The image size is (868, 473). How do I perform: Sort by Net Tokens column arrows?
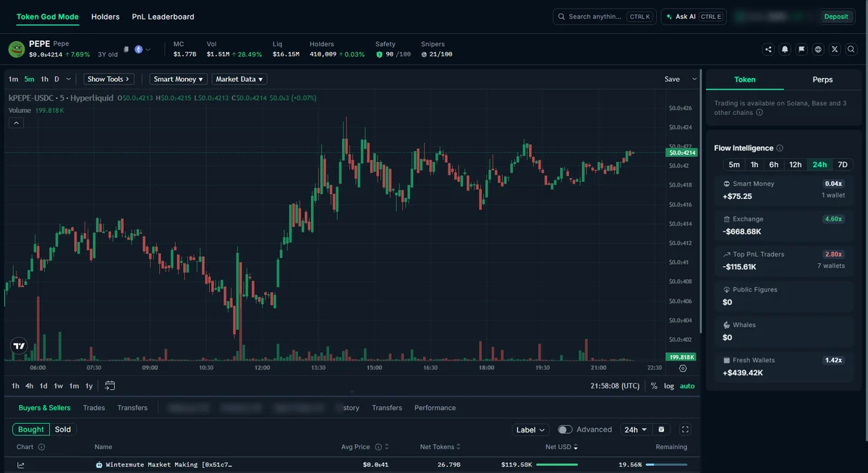pos(458,447)
